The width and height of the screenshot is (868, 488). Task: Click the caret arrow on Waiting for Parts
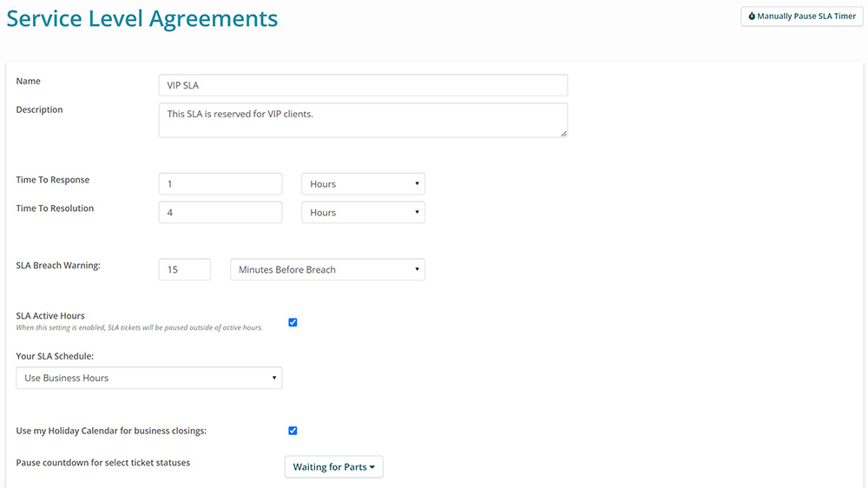point(372,467)
